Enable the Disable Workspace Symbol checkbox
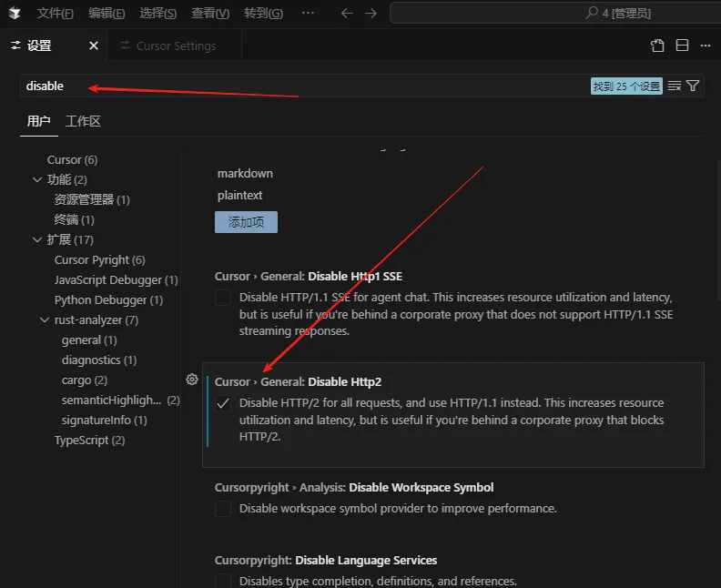 (223, 509)
